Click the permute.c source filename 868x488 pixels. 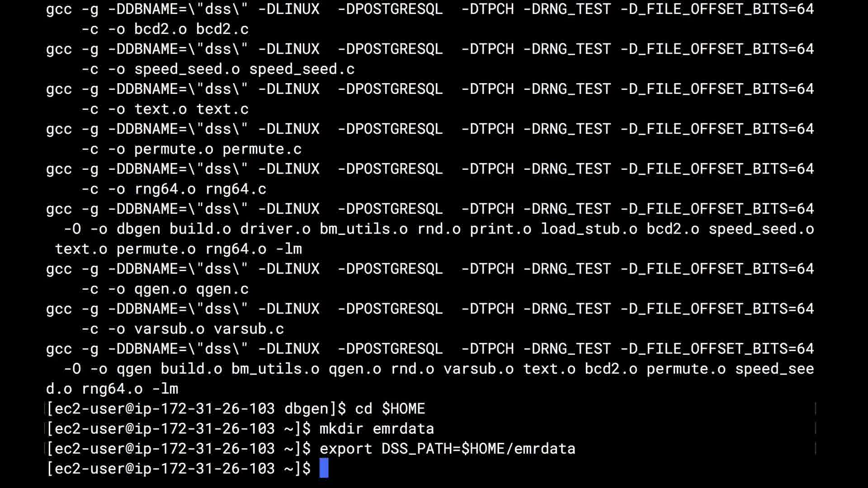pos(262,149)
